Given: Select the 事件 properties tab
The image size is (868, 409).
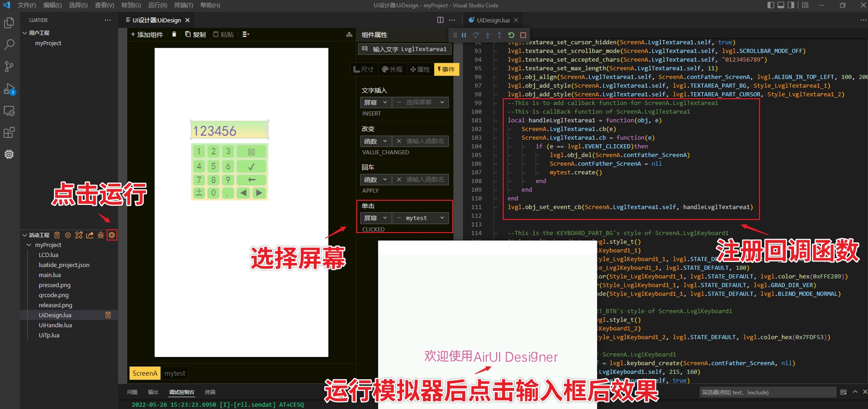Looking at the screenshot, I should (x=446, y=69).
